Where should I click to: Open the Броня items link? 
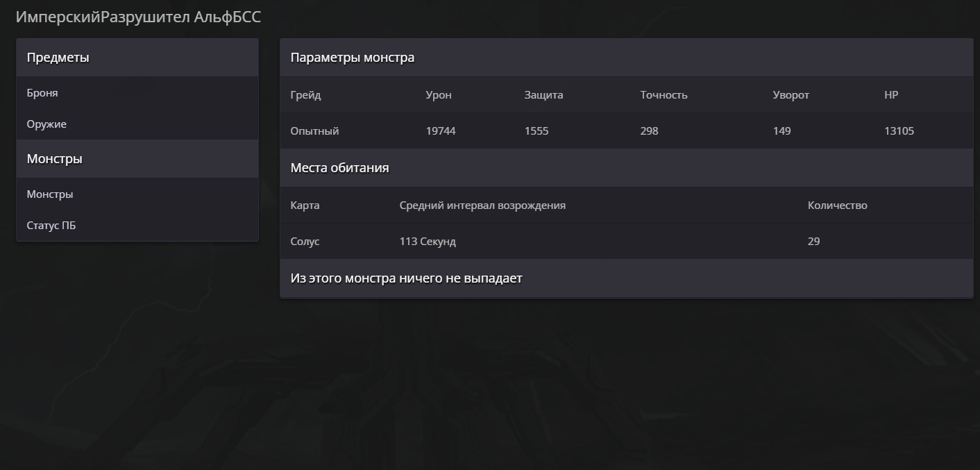point(42,92)
